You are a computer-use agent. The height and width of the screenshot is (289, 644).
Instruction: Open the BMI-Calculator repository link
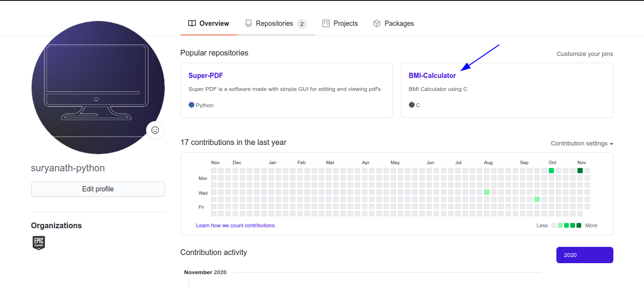click(432, 76)
